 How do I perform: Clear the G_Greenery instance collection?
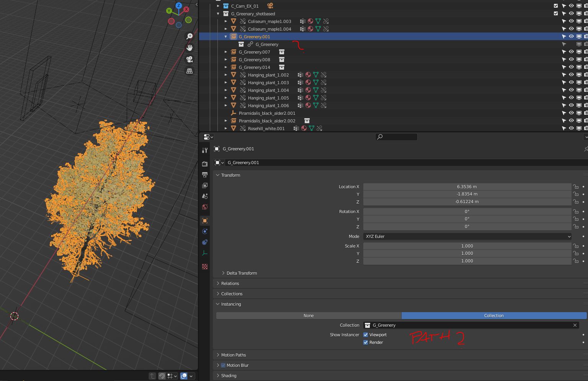(x=575, y=325)
